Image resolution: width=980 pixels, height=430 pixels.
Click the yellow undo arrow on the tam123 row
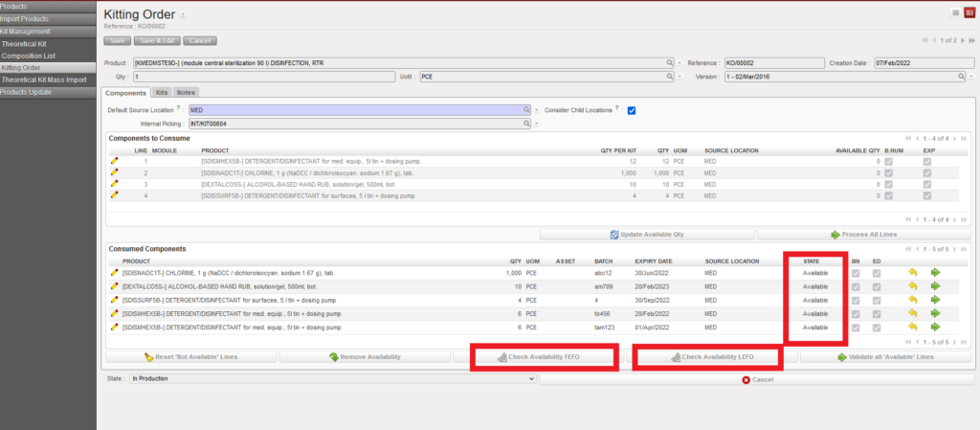[x=912, y=327]
